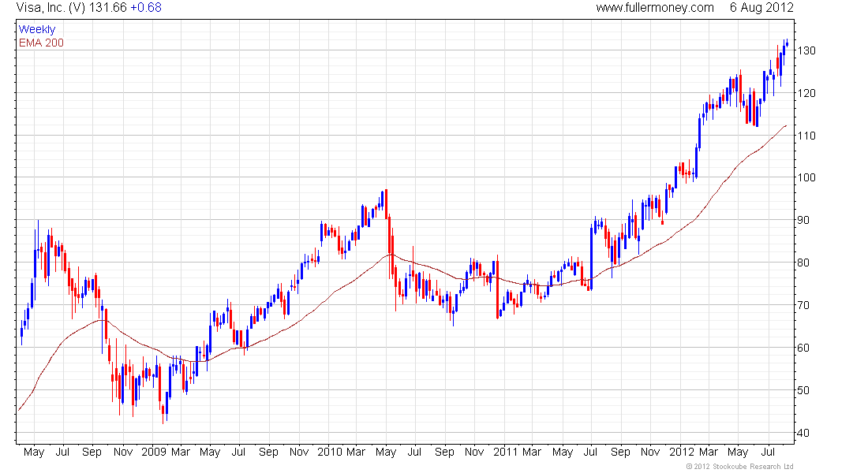Click the copyright Stockcube Research Ltd text

click(739, 467)
